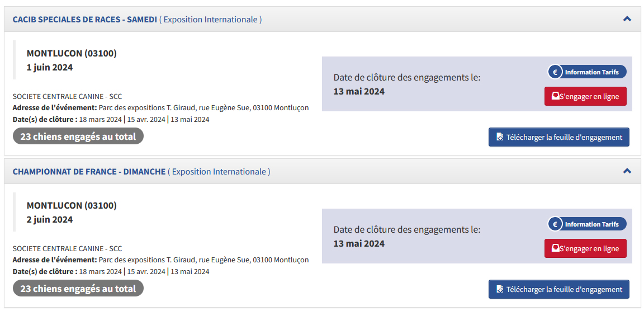
Task: Download the feuille d'engagement for the 1 juin show
Action: pos(563,137)
